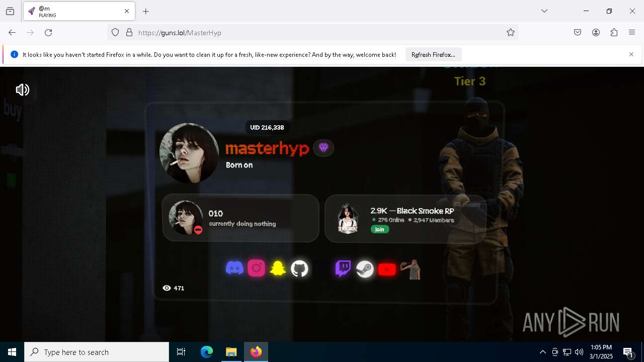Screen dimensions: 644x362
Task: Show hidden system tray icons
Action: coord(543,352)
